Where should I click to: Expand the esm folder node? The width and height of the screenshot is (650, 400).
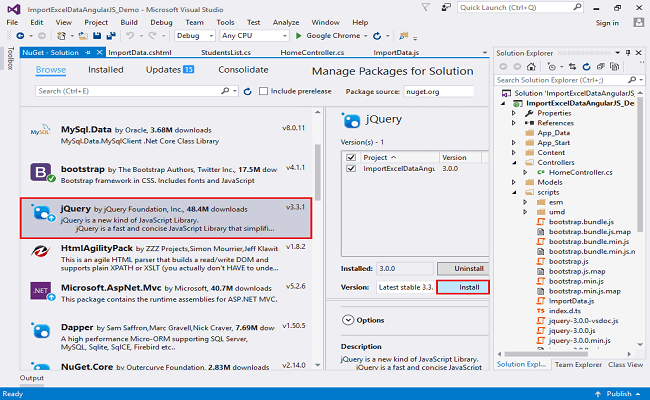(525, 202)
